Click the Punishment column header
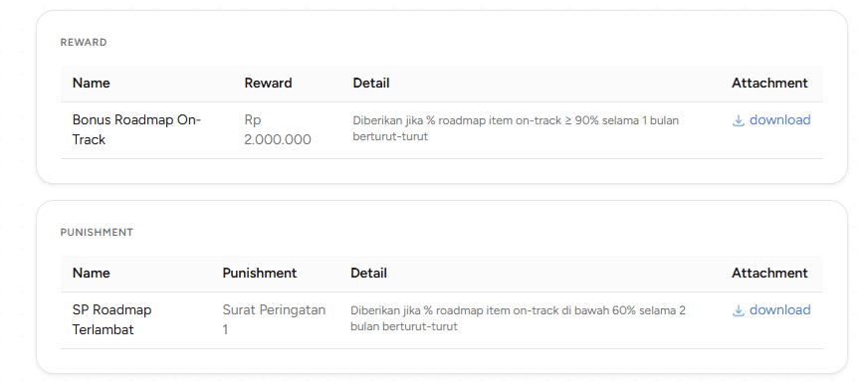Viewport: 868px width, 386px height. 260,274
